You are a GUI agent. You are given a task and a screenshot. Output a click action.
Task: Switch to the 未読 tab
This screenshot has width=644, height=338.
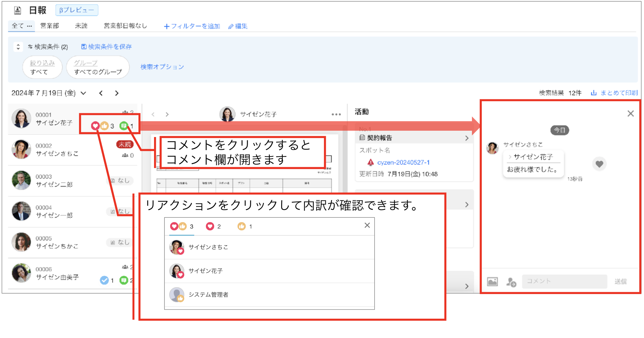[81, 26]
